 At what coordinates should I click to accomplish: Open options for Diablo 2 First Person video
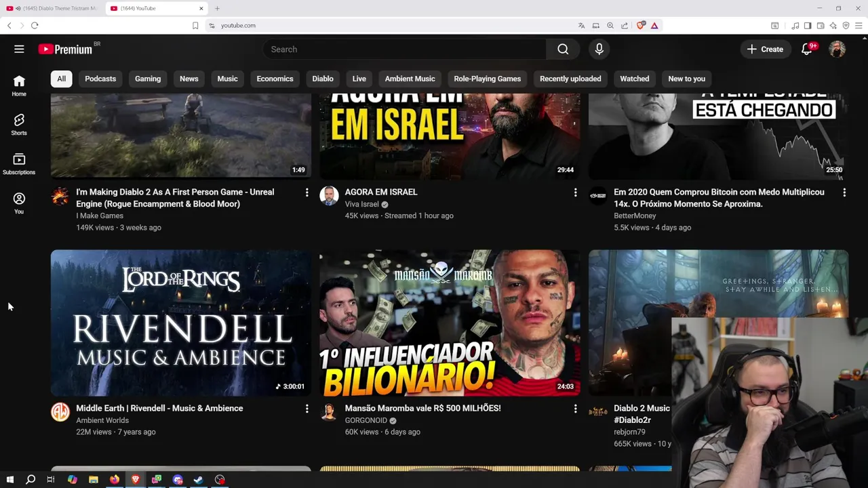coord(307,192)
